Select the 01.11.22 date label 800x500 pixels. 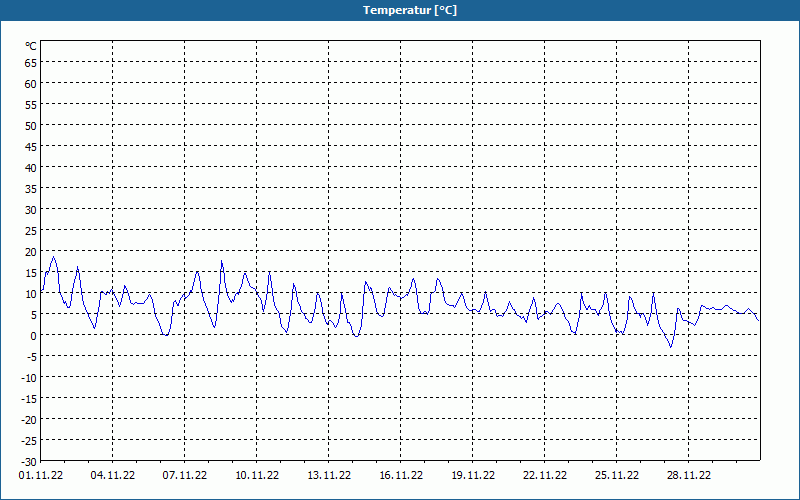41,476
